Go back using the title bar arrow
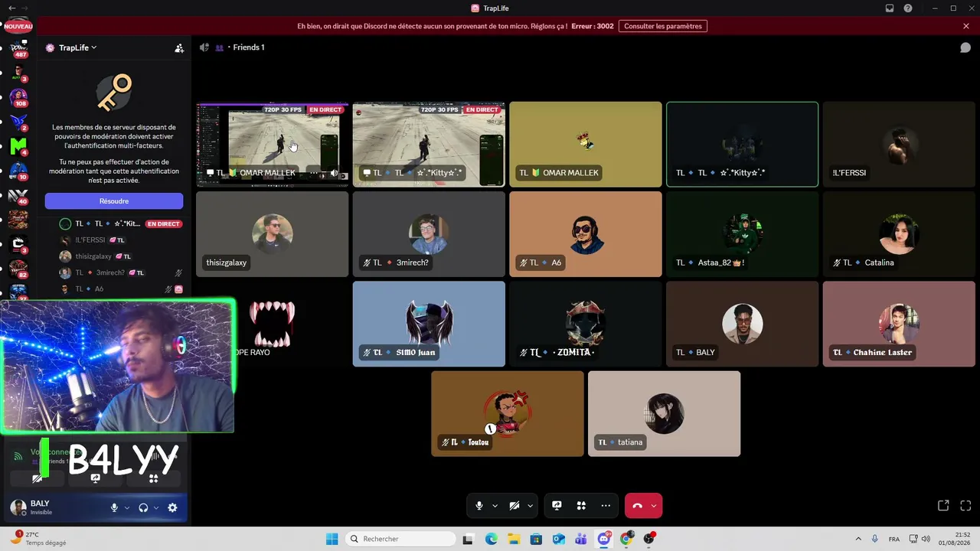The image size is (980, 551). pyautogui.click(x=11, y=8)
